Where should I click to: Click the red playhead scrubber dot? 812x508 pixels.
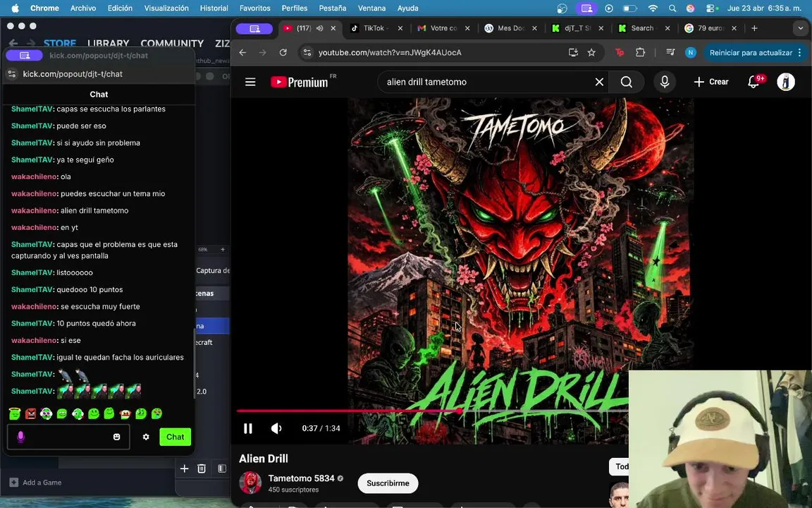[460, 411]
